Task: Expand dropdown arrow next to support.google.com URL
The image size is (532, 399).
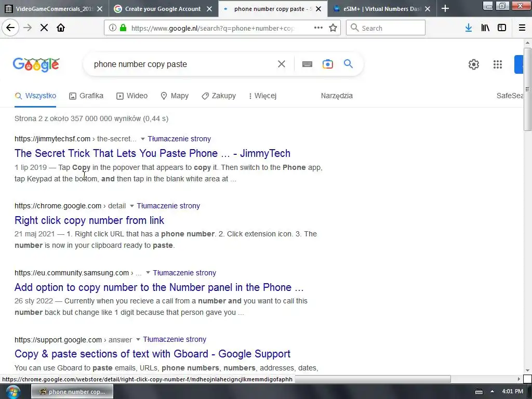Action: [138, 339]
